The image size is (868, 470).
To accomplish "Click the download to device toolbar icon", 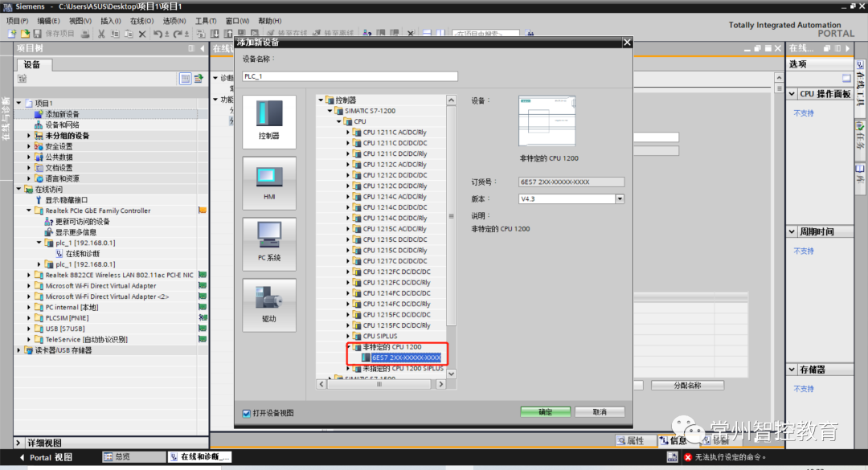I will click(x=215, y=34).
